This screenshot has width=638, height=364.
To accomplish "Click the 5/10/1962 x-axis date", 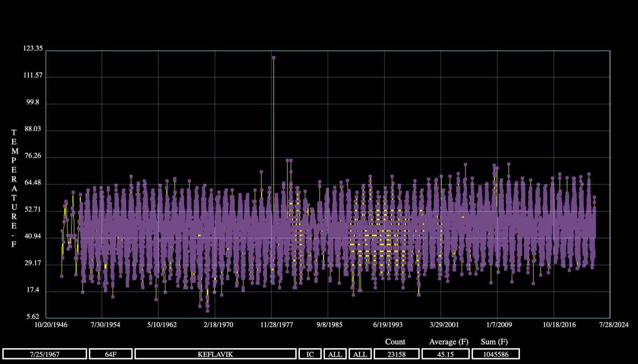I will tap(162, 325).
